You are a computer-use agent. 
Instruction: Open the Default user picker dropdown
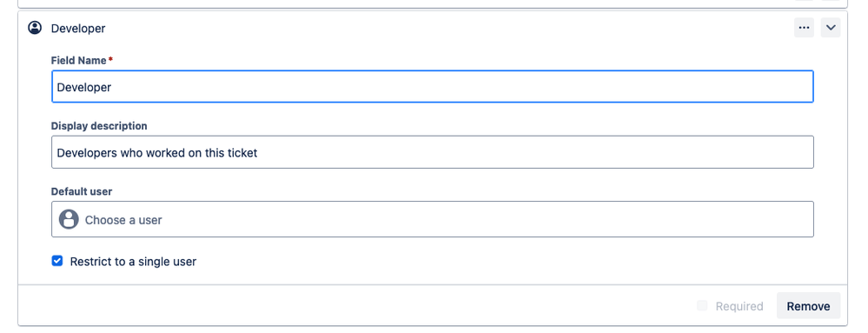pos(433,219)
